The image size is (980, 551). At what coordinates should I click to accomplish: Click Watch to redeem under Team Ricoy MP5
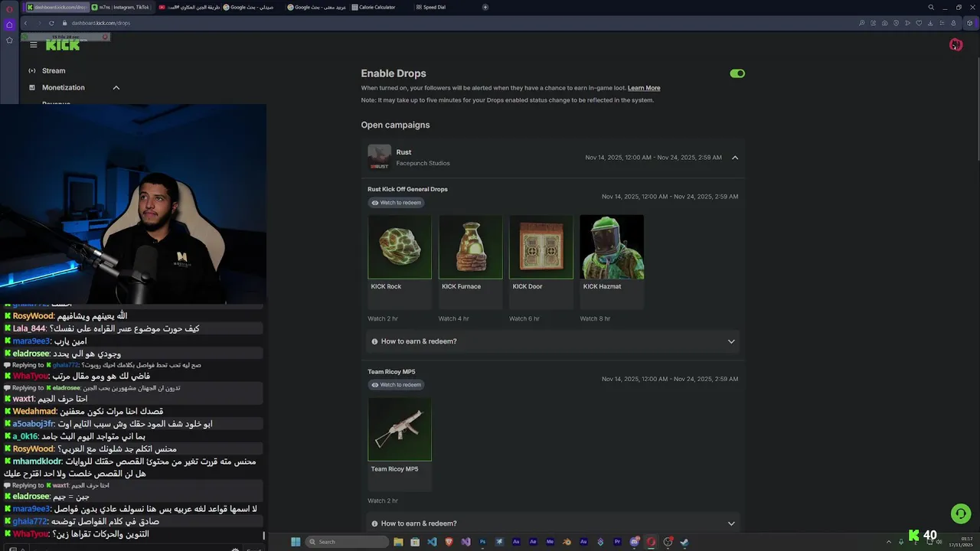[x=396, y=385]
